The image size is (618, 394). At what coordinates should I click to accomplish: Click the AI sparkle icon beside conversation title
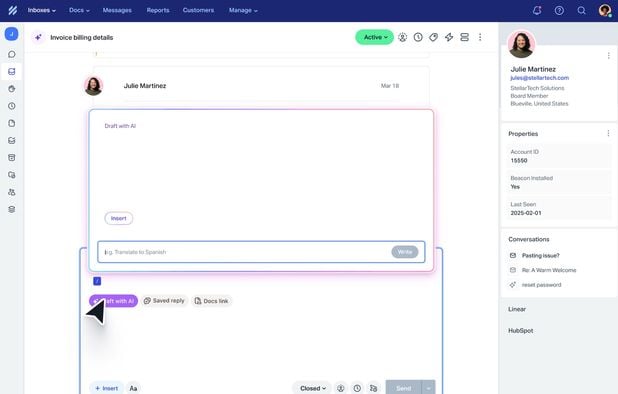(x=38, y=37)
